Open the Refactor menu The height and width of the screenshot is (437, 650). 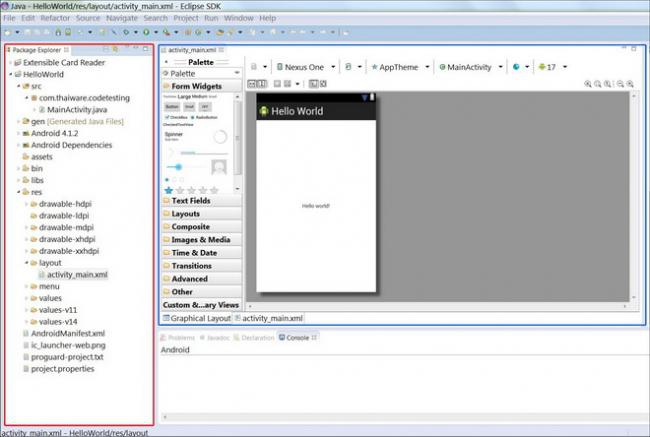click(x=55, y=18)
